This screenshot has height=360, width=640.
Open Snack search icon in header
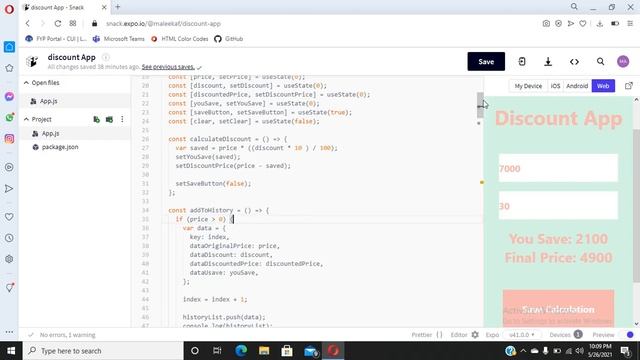tap(600, 62)
